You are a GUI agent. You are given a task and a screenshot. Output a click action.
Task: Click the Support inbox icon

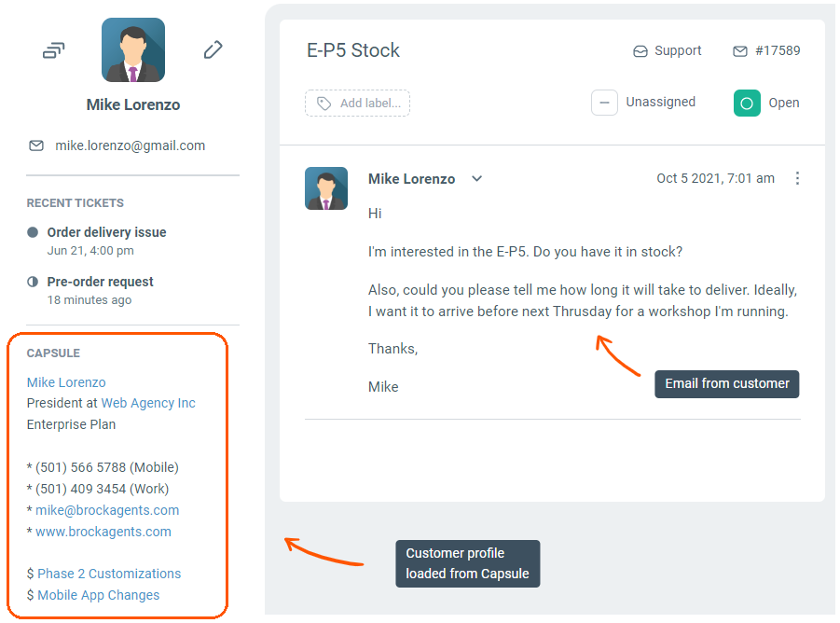[640, 51]
